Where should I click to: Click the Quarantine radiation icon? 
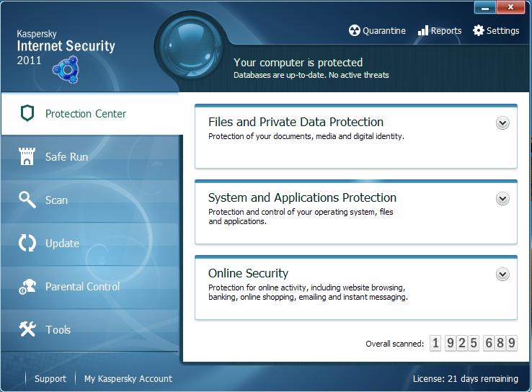point(354,30)
